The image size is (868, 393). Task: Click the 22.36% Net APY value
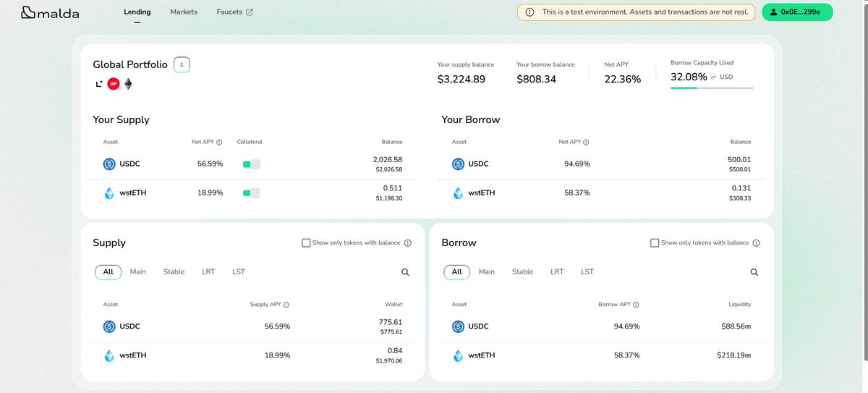coord(623,79)
